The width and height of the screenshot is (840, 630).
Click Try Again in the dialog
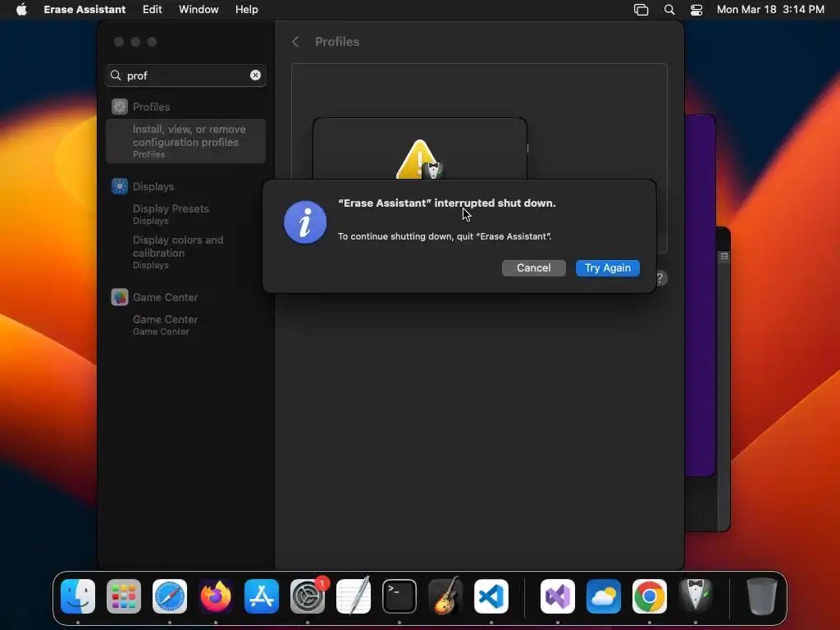pos(608,268)
